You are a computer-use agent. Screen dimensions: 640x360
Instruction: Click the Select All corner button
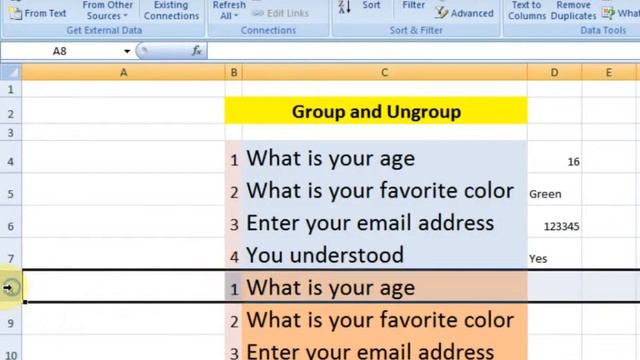pos(11,73)
